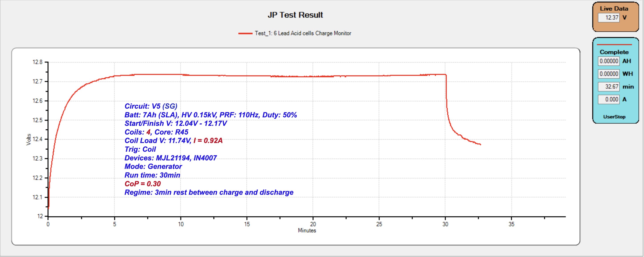Click the red legend line swatch for Test_1
Viewport: 644px width, 257px height.
[x=245, y=33]
